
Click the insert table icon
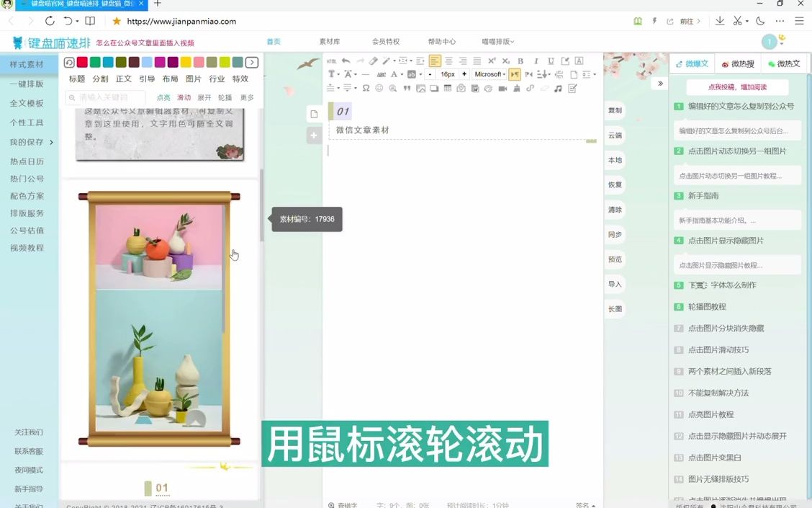point(447,87)
